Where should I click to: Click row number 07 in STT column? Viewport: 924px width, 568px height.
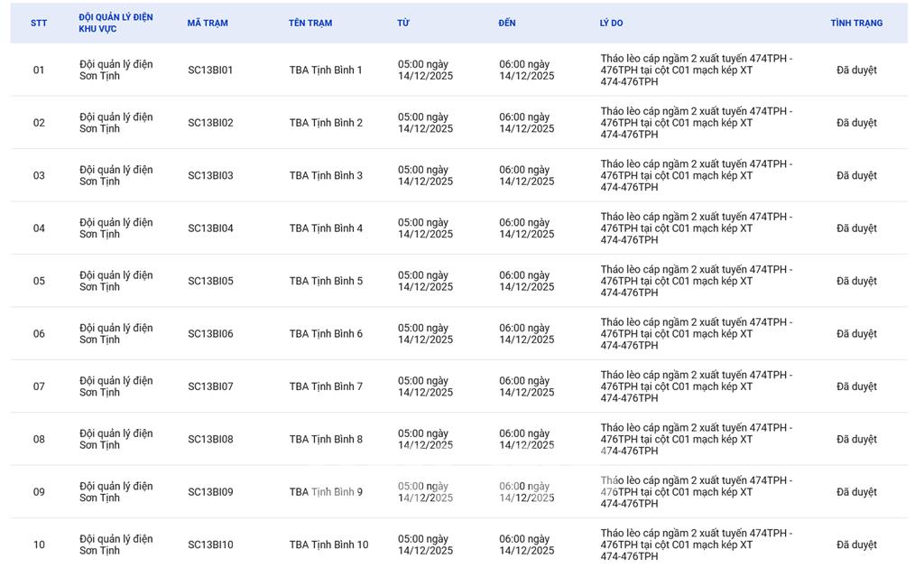coord(39,386)
